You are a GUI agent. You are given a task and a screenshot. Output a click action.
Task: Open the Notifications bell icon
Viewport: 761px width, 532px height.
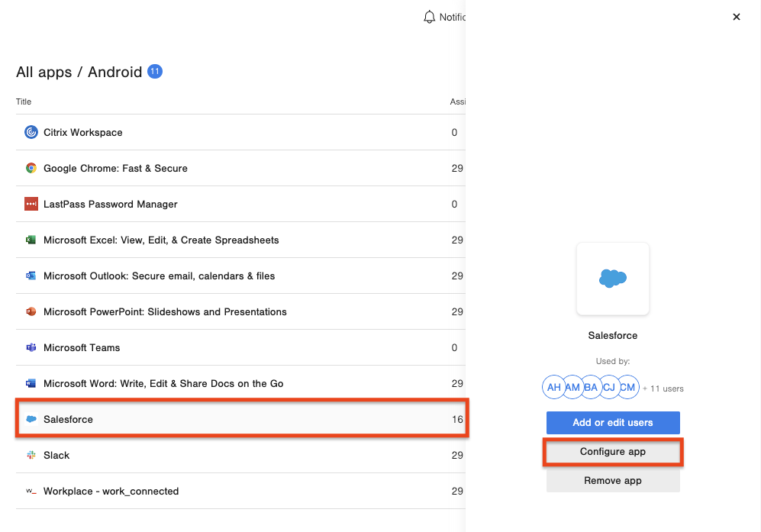click(429, 17)
